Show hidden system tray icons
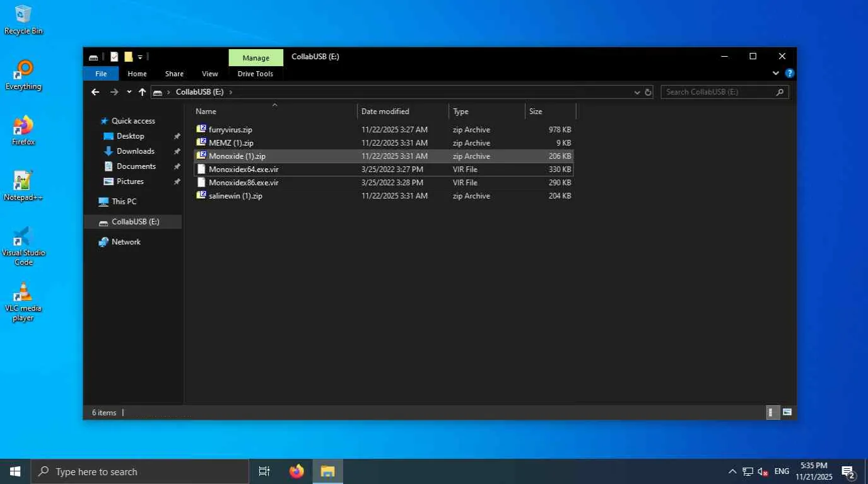The width and height of the screenshot is (868, 484). [x=732, y=471]
